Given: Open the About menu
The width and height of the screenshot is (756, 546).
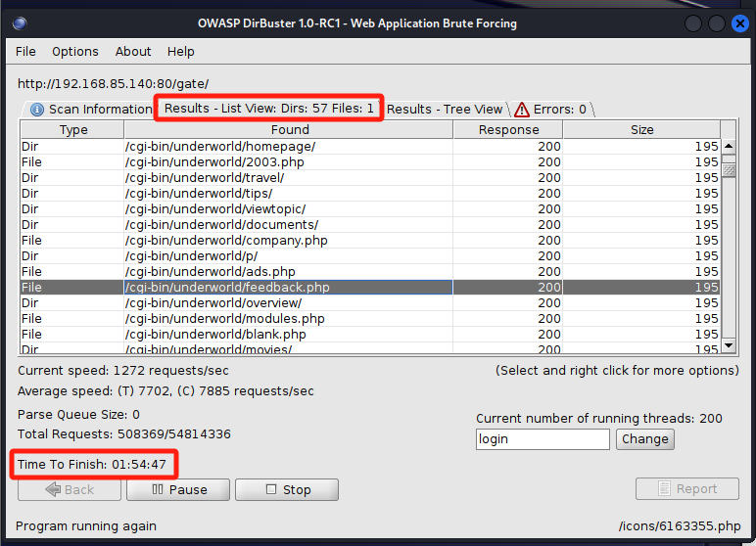Looking at the screenshot, I should (x=133, y=51).
